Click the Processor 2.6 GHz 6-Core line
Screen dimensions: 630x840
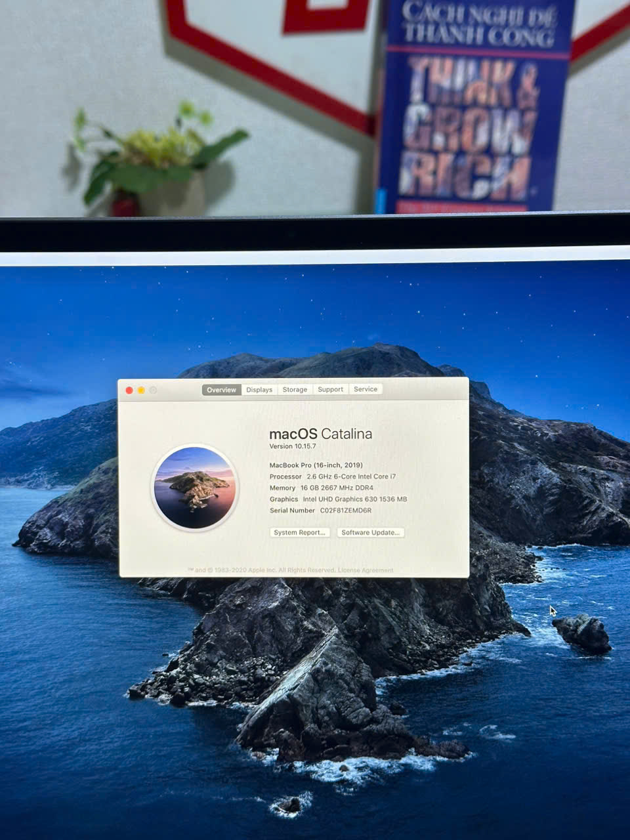(x=332, y=476)
